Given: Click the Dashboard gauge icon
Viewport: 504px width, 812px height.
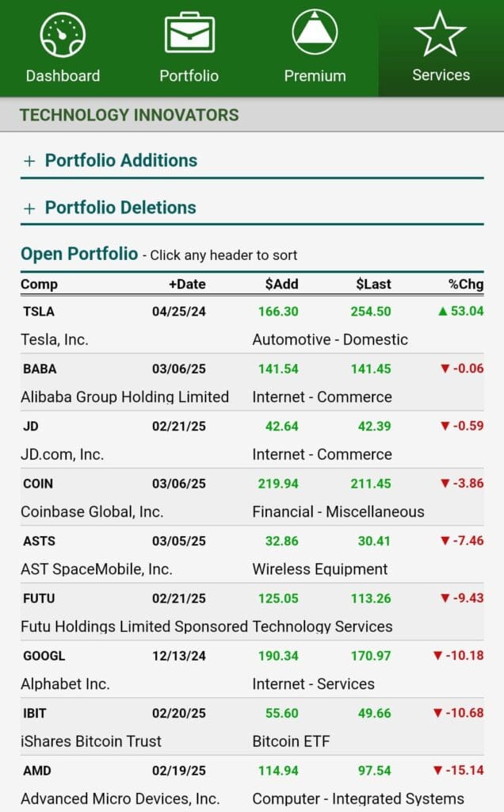Looking at the screenshot, I should (x=62, y=33).
